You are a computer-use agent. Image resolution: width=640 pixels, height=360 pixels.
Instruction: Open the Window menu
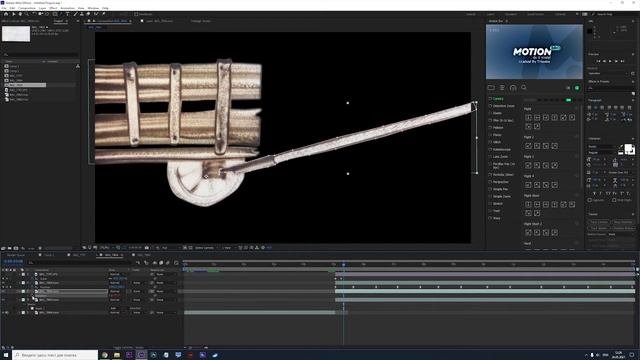coord(93,8)
